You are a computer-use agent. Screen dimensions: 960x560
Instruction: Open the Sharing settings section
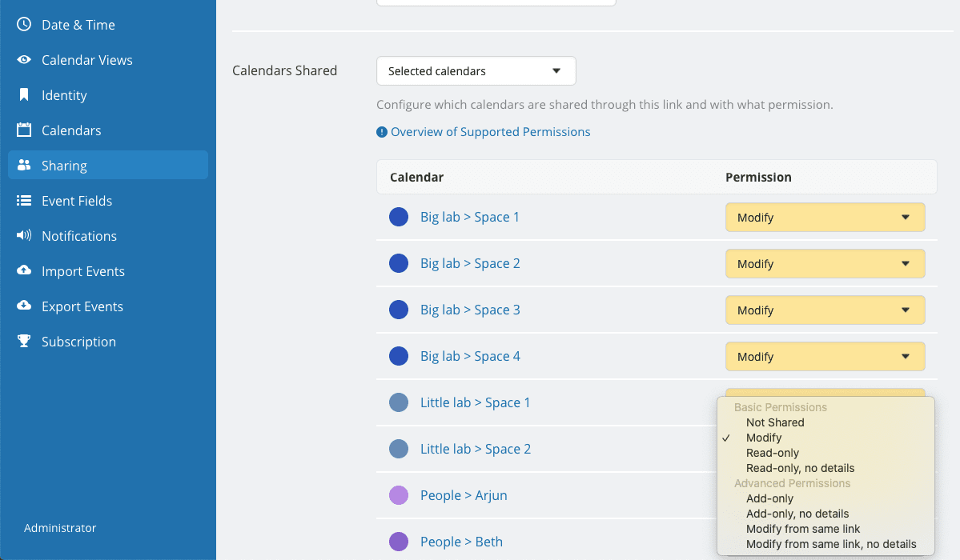pyautogui.click(x=64, y=166)
